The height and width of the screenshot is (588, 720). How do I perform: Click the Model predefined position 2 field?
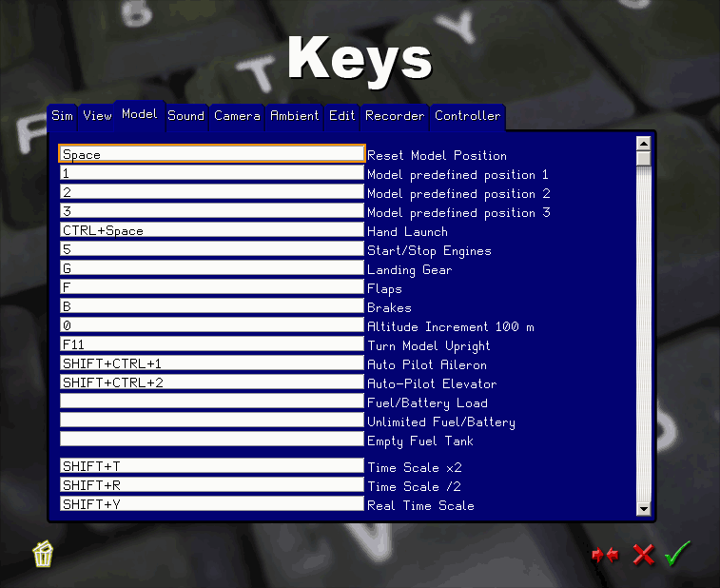tap(212, 191)
